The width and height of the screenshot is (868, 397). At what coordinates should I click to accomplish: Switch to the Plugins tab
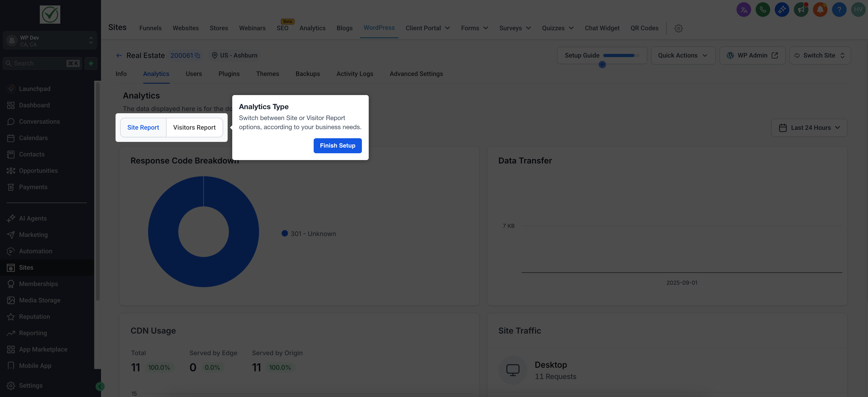click(x=229, y=74)
